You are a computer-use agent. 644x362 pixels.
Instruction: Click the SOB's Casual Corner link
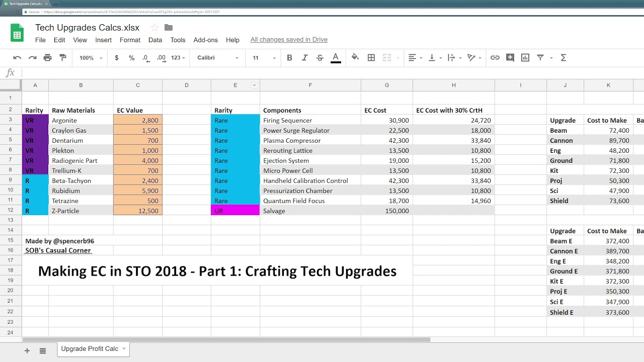58,250
